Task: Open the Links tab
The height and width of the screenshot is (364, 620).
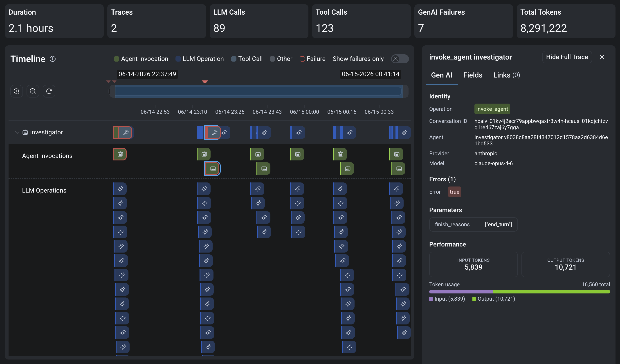Action: click(506, 75)
